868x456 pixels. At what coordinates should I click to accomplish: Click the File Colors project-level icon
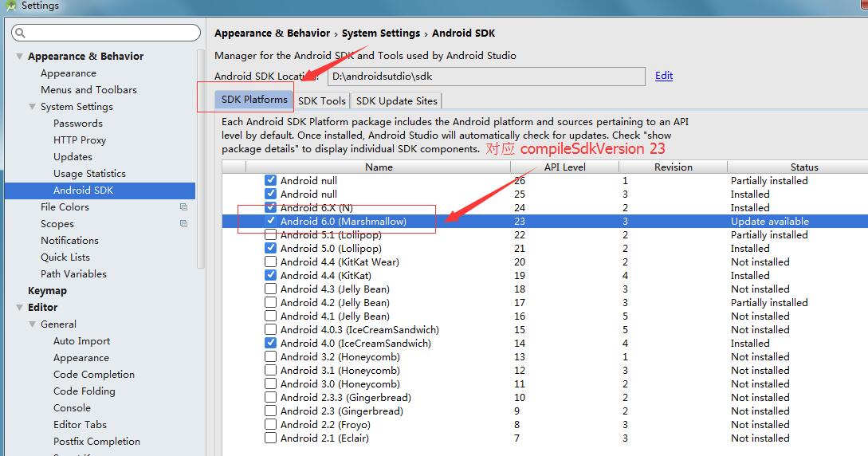(x=184, y=207)
